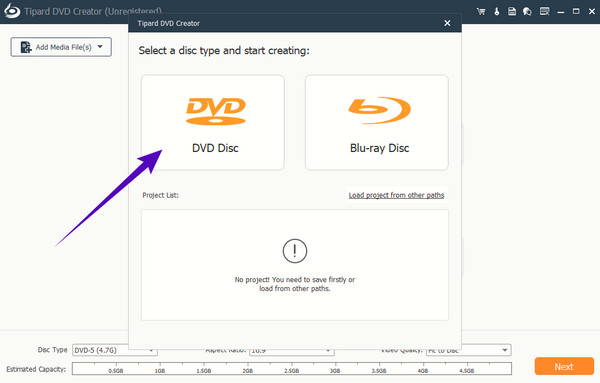This screenshot has height=383, width=600.
Task: Click the empty Project List box
Action: coord(295,265)
